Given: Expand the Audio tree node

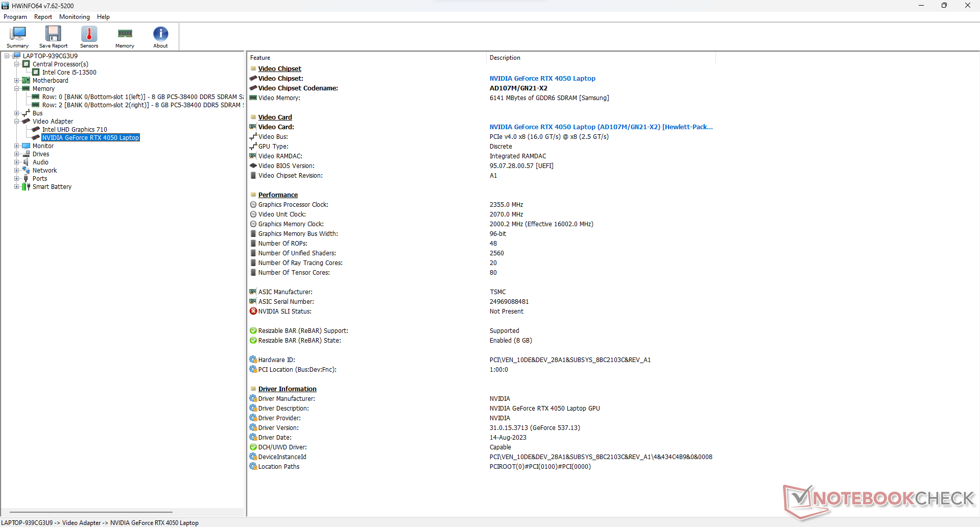Looking at the screenshot, I should coord(17,162).
